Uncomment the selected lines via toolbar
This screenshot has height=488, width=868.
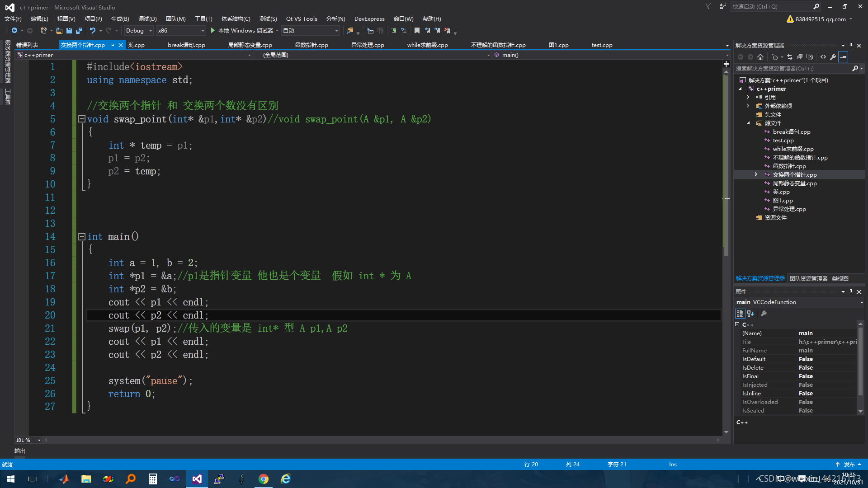404,30
